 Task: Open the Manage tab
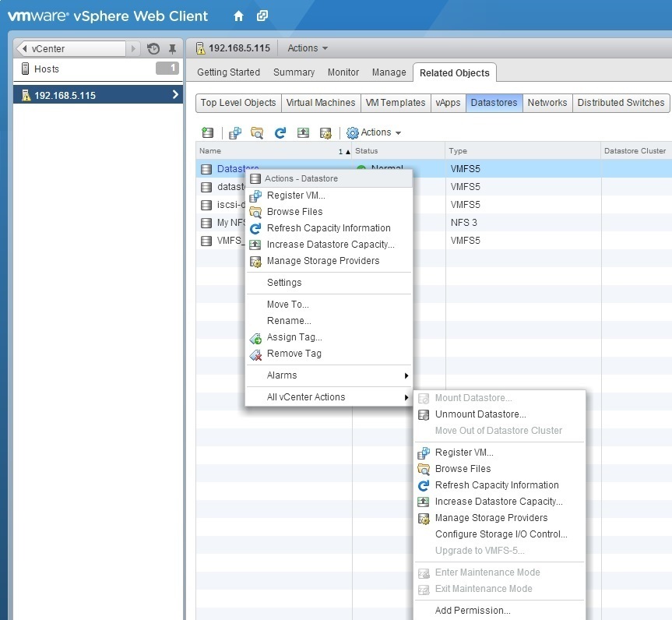pyautogui.click(x=389, y=72)
